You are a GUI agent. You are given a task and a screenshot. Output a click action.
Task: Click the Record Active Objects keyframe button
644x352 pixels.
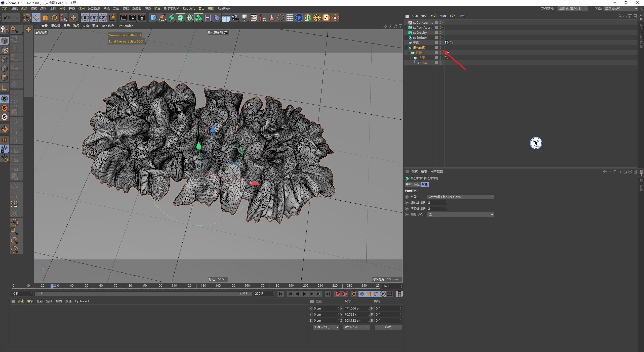[338, 294]
